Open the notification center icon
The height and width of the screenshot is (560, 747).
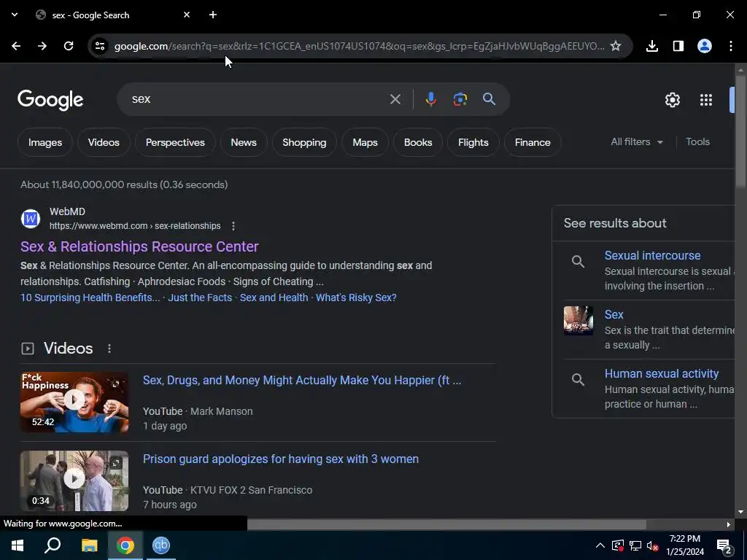click(x=725, y=545)
